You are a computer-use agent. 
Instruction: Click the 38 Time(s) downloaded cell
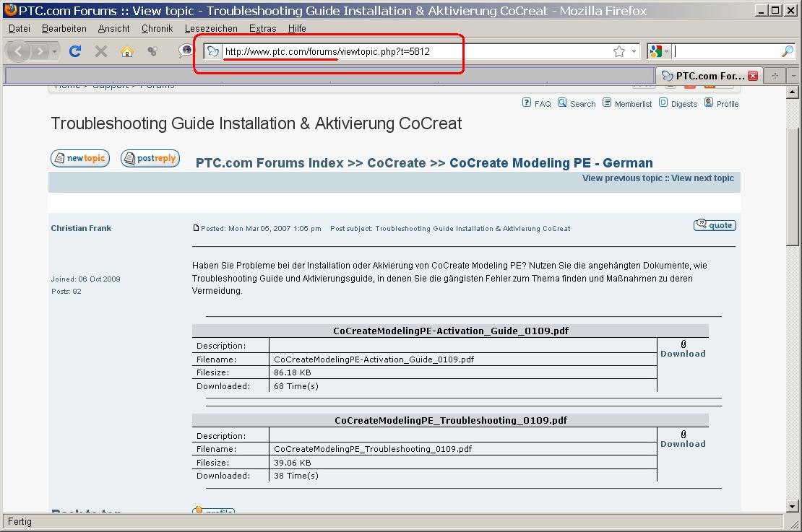coord(463,476)
